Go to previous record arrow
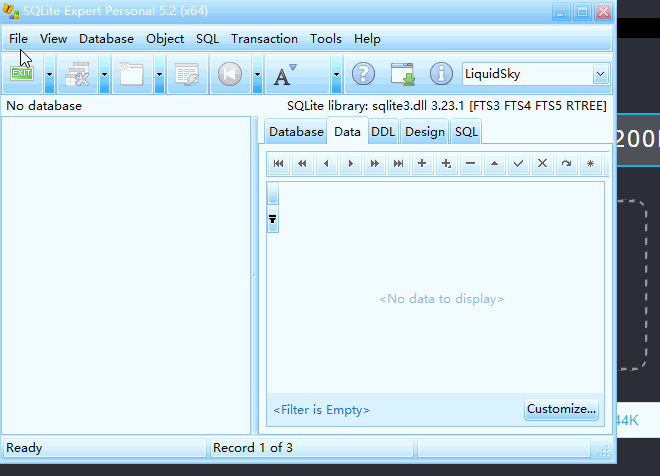The width and height of the screenshot is (660, 476). pos(326,163)
